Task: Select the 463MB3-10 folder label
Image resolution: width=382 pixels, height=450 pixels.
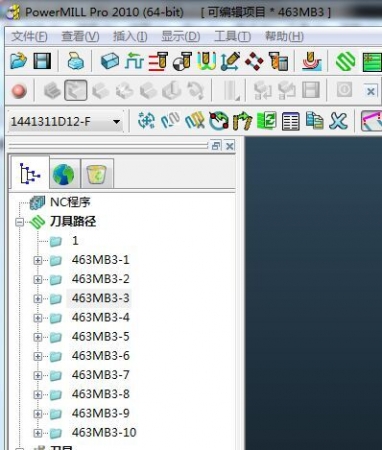Action: click(104, 432)
